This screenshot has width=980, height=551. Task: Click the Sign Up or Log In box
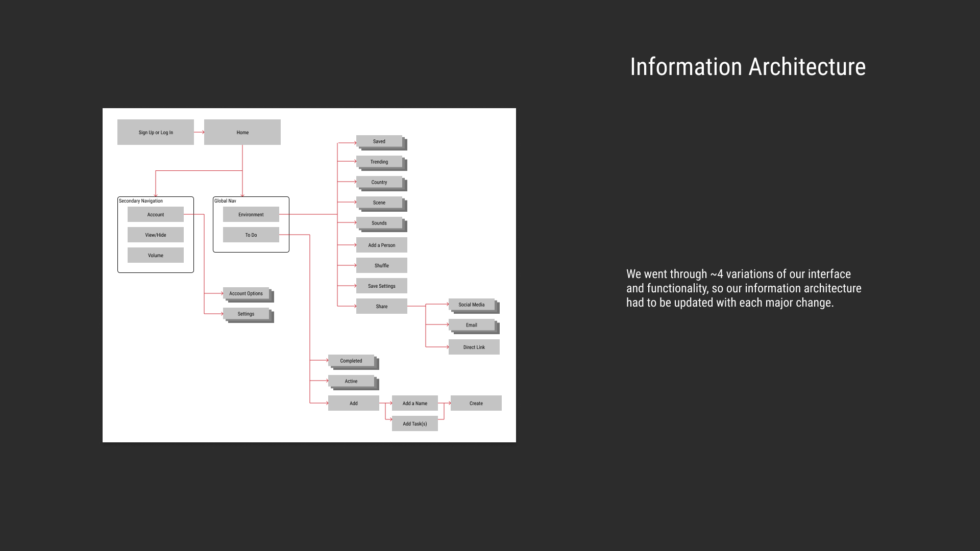click(x=156, y=132)
